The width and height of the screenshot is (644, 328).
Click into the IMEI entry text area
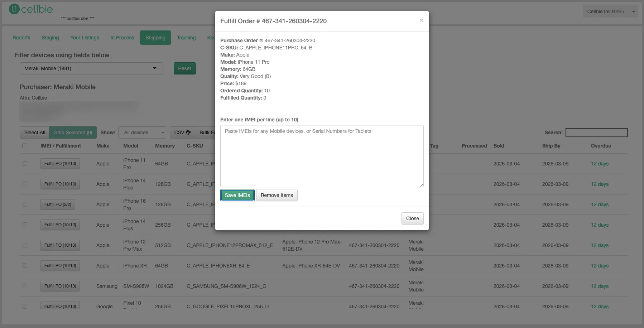point(322,156)
